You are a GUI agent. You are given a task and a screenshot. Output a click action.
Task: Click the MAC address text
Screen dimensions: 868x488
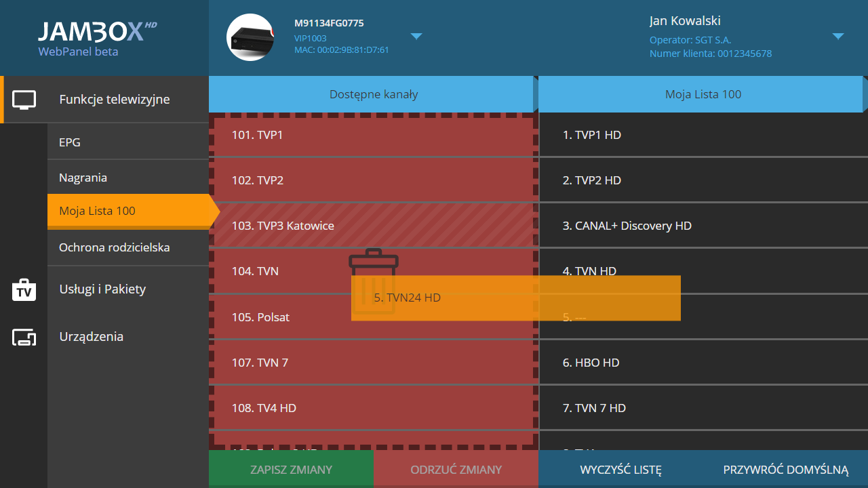342,50
